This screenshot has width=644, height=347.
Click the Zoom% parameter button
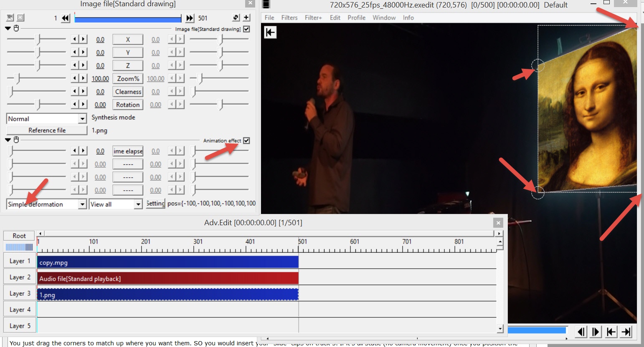click(128, 78)
